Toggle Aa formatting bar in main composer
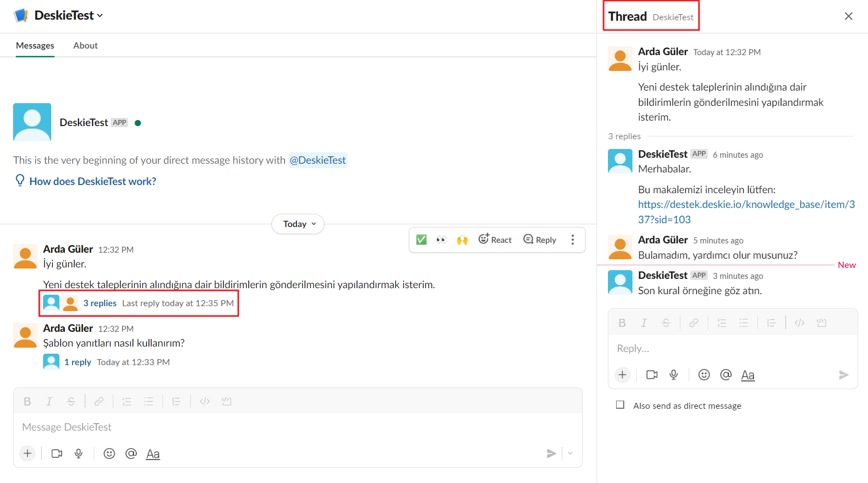This screenshot has height=483, width=868. 153,454
